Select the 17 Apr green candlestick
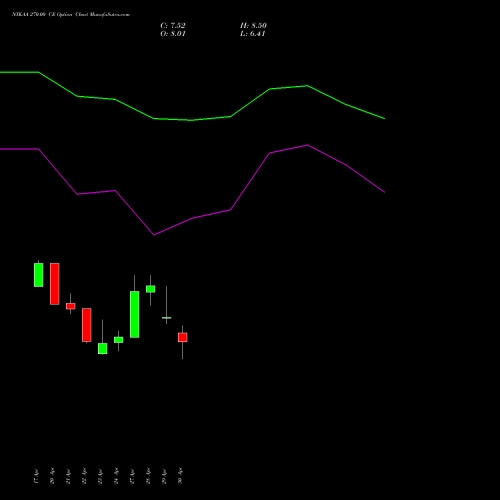Screen dimensions: 500x500 (39, 275)
